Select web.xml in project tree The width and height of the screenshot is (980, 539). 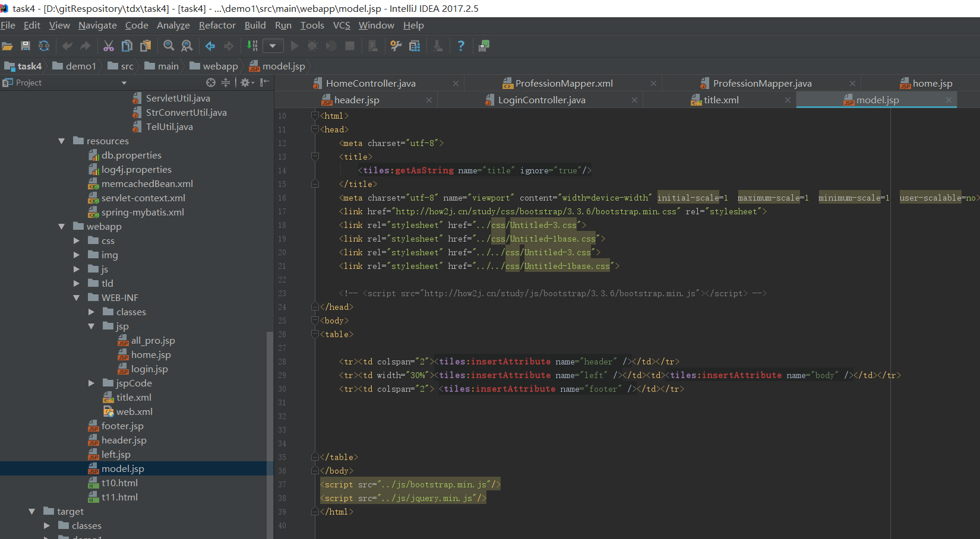pyautogui.click(x=134, y=411)
